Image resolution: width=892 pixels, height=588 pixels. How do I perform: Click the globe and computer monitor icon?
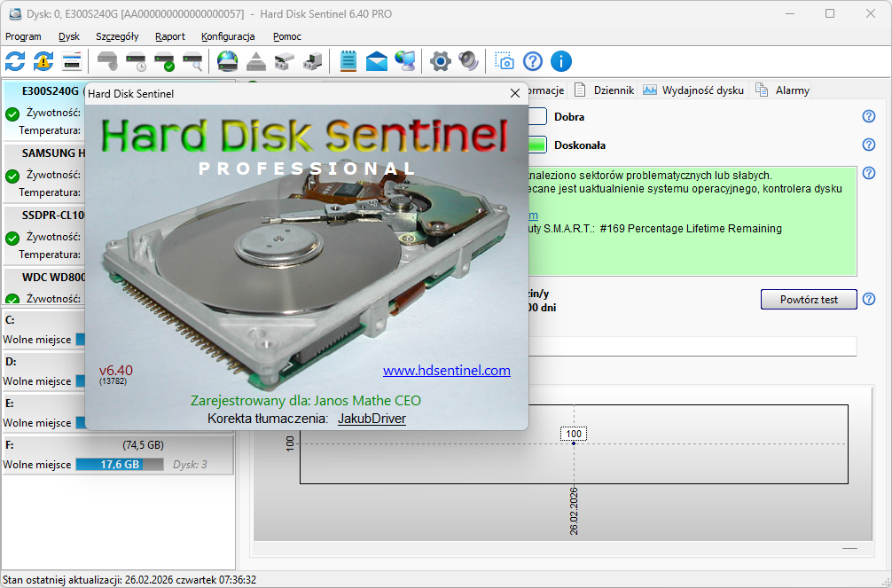(x=405, y=61)
